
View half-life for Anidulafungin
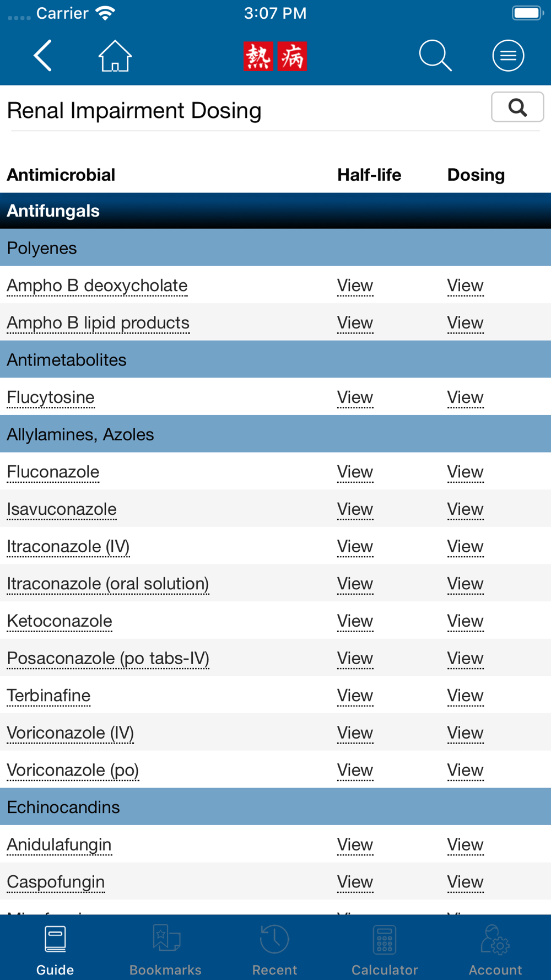click(x=355, y=844)
